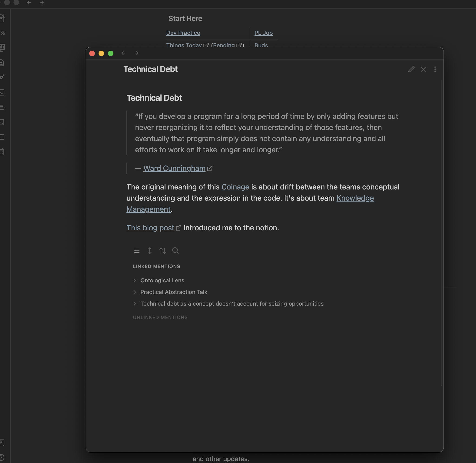Show the backlinks search filter
476x463 pixels.
coord(175,251)
